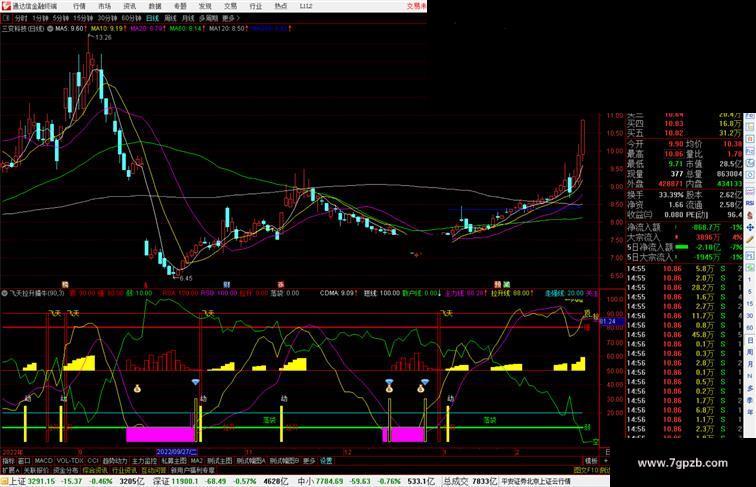756x487 pixels.
Task: Click the highlighted date 2022/09/27 marker
Action: point(177,452)
